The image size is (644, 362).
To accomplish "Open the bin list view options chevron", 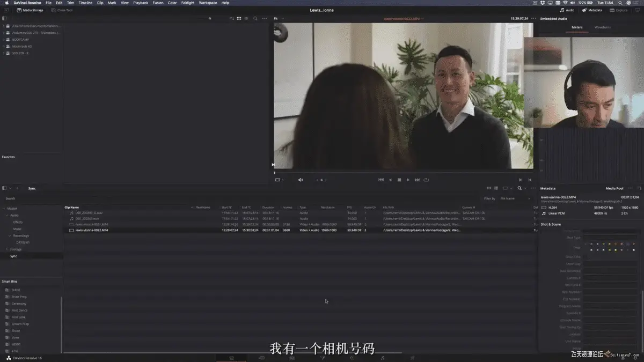I will tap(10, 188).
